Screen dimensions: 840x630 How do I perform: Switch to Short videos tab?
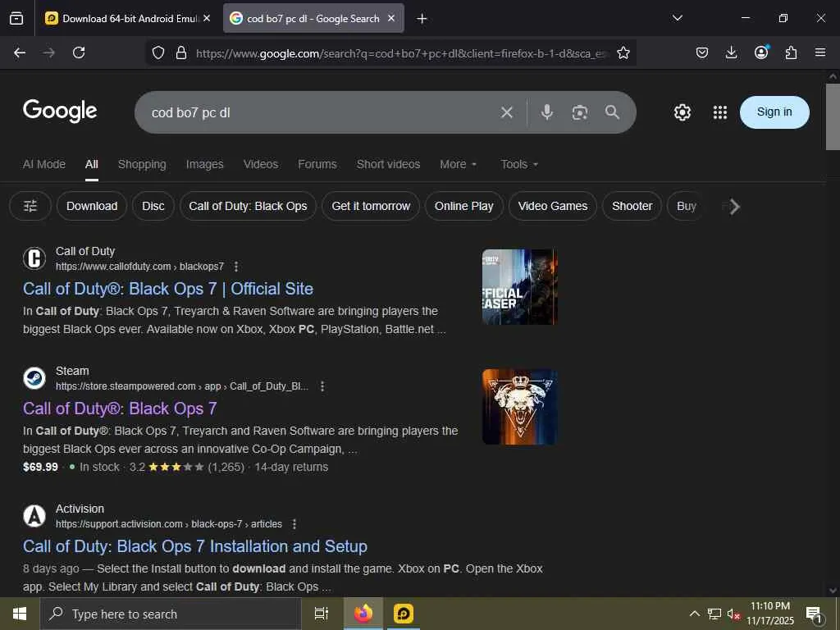388,164
